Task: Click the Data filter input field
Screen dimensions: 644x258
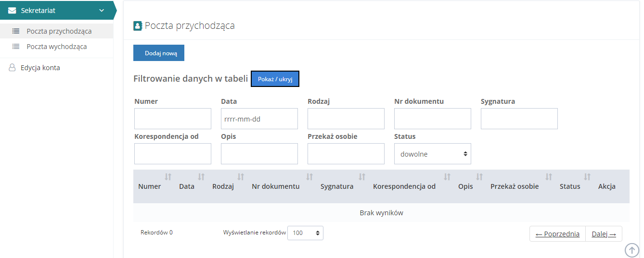Action: point(259,119)
